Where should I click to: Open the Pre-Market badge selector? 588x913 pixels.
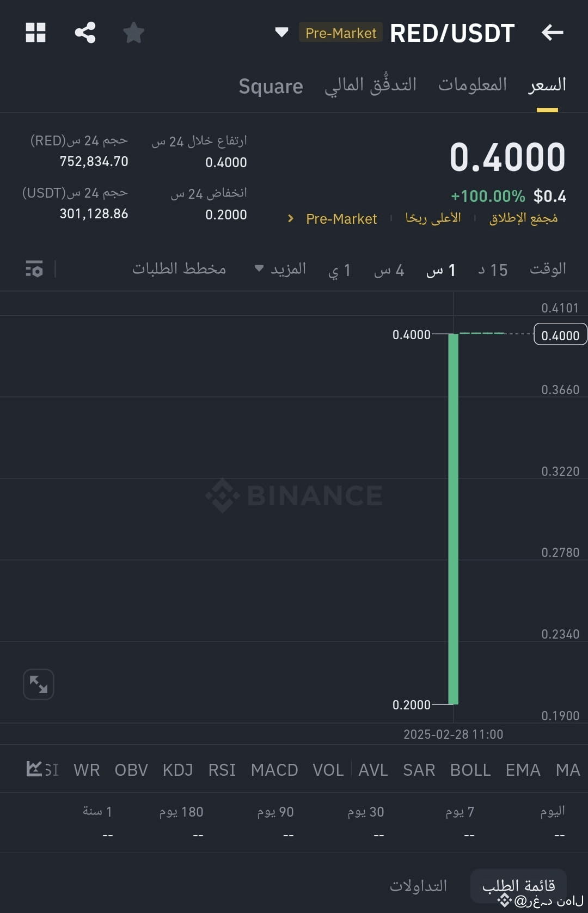pos(341,33)
